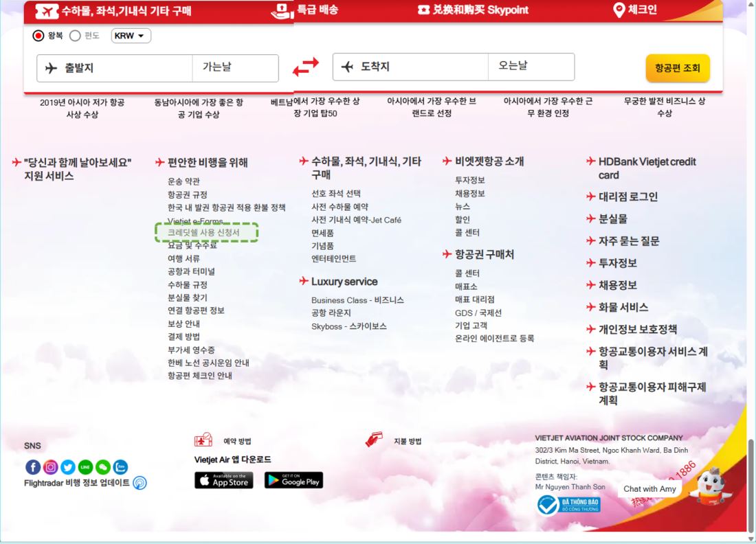Click the plane icon in 출발지 field
The image size is (756, 544).
click(x=51, y=68)
